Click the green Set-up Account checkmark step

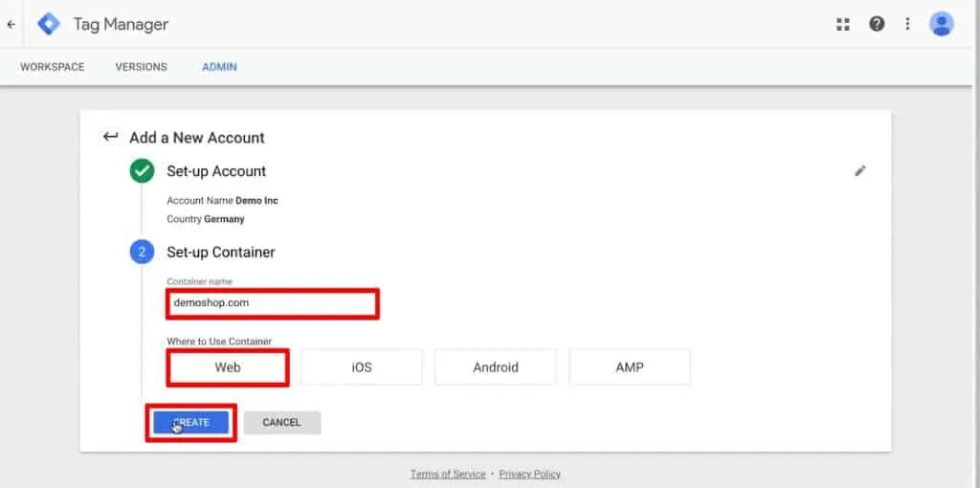143,170
